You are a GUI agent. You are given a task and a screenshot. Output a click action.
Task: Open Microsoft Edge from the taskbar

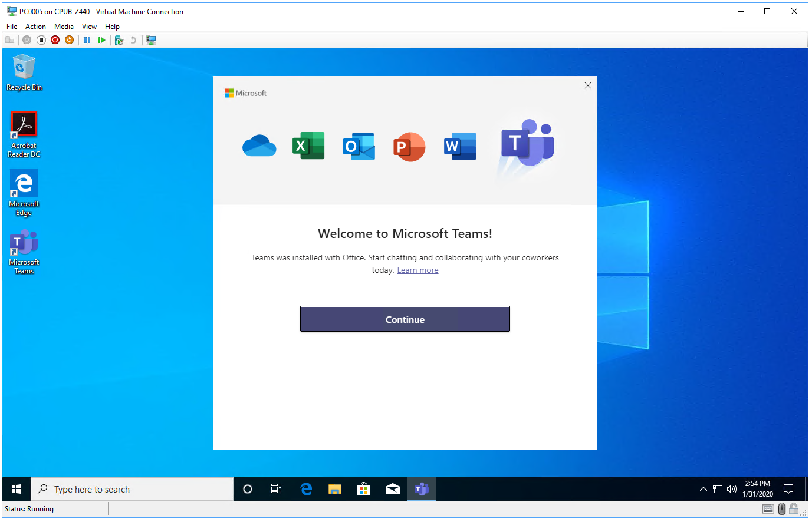305,488
